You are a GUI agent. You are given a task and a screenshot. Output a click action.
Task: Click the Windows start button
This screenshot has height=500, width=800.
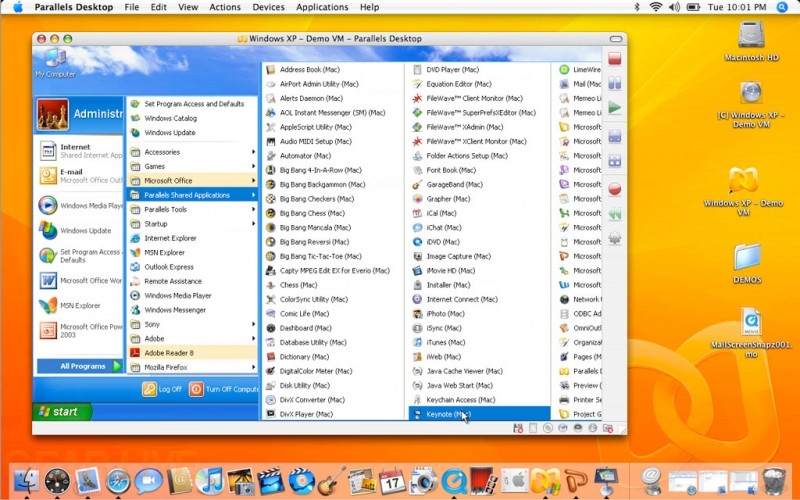click(x=62, y=412)
